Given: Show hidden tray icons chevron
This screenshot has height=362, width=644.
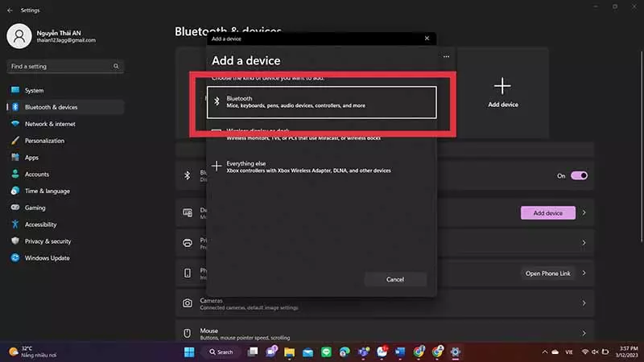Looking at the screenshot, I should [545, 352].
